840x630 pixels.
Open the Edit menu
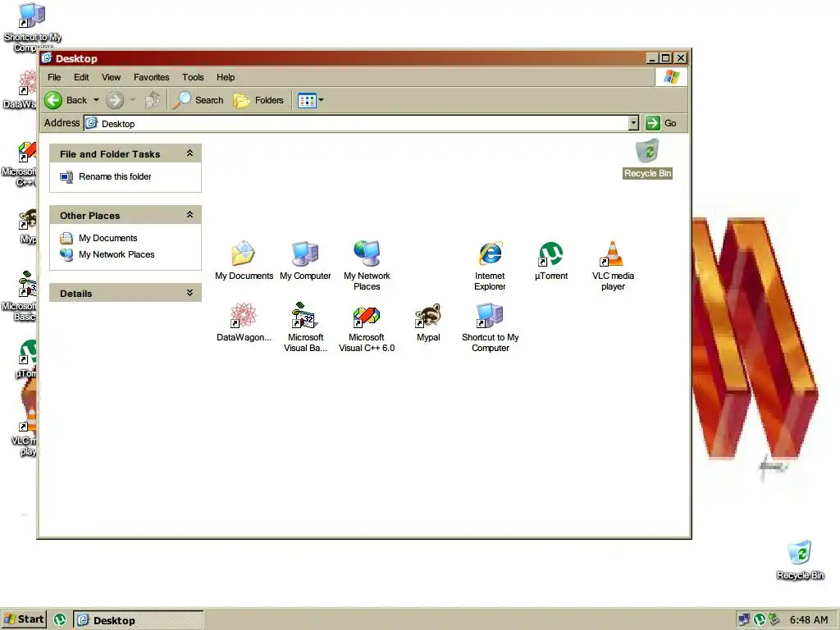click(x=81, y=77)
